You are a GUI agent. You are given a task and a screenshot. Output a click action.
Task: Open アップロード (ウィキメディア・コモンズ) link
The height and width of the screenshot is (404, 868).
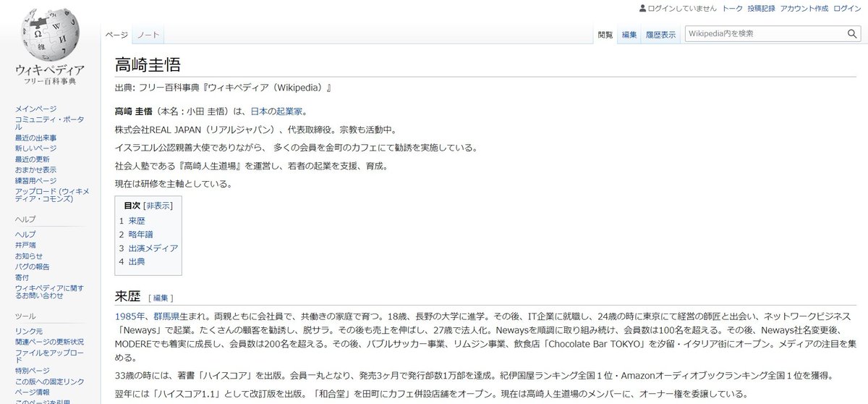pos(53,195)
